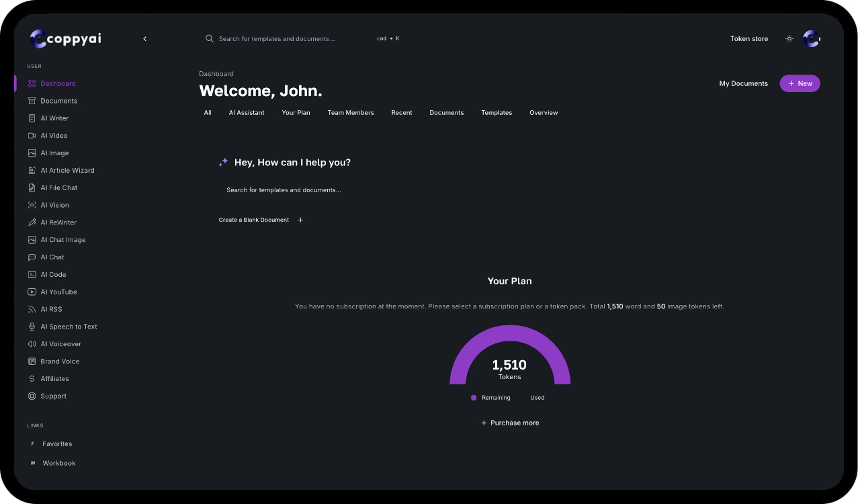Image resolution: width=858 pixels, height=504 pixels.
Task: Select the AI Writer tool in sidebar
Action: [53, 118]
